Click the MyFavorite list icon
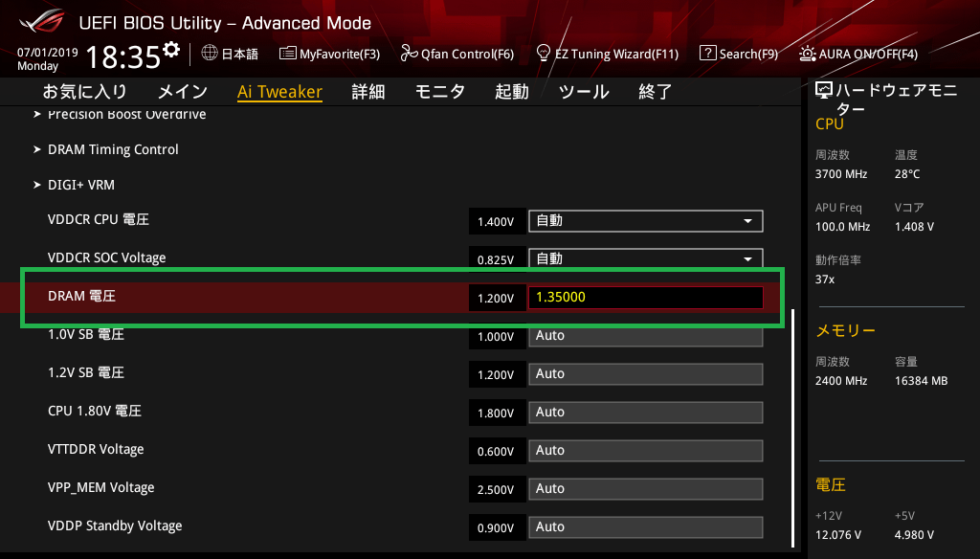Viewport: 980px width, 559px height. click(x=287, y=54)
